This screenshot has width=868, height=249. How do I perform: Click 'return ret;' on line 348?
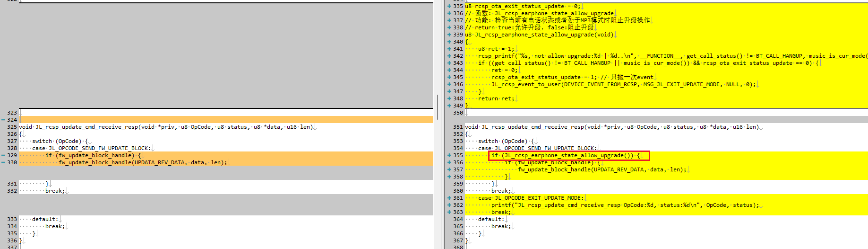496,98
